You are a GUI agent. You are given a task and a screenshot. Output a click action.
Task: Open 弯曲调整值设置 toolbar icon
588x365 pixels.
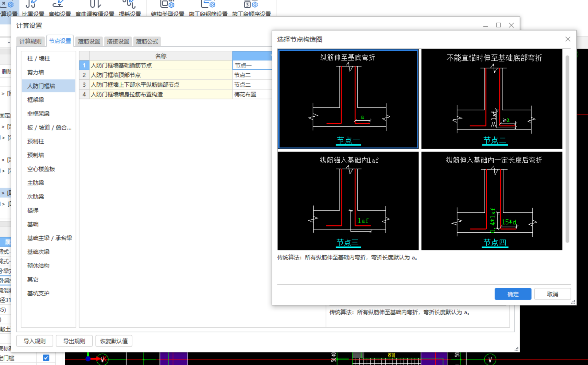point(95,8)
